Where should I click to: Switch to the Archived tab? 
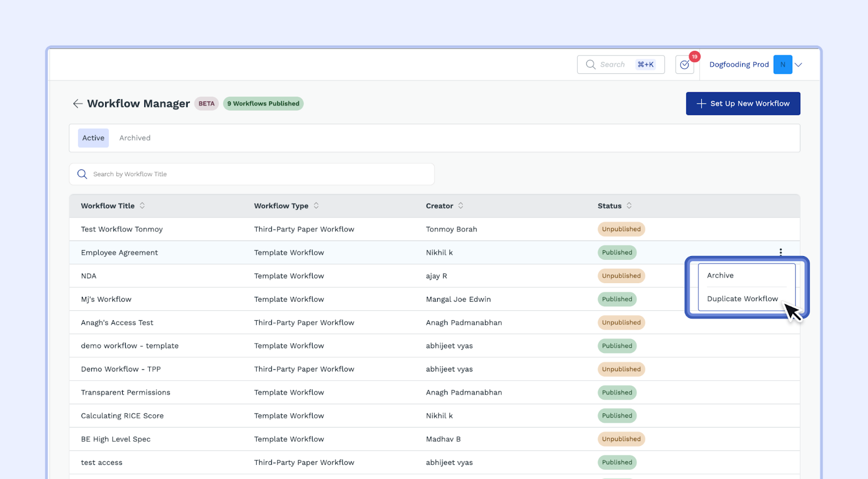click(x=135, y=138)
